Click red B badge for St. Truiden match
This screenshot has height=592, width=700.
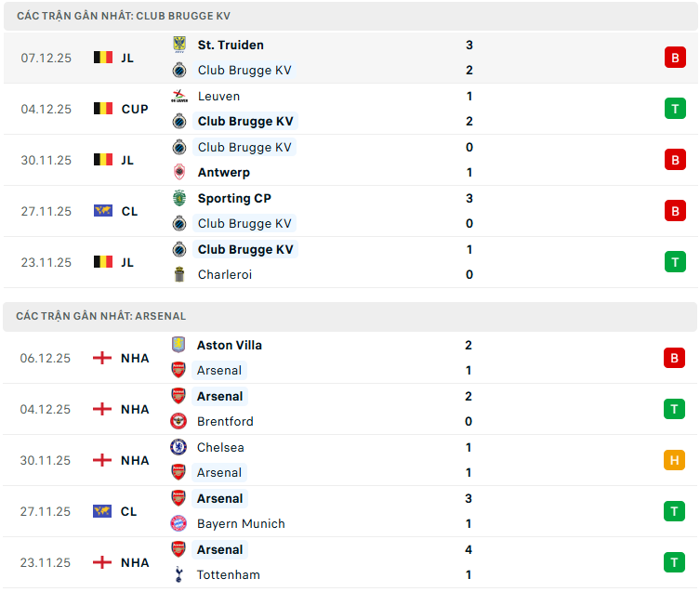click(x=675, y=58)
